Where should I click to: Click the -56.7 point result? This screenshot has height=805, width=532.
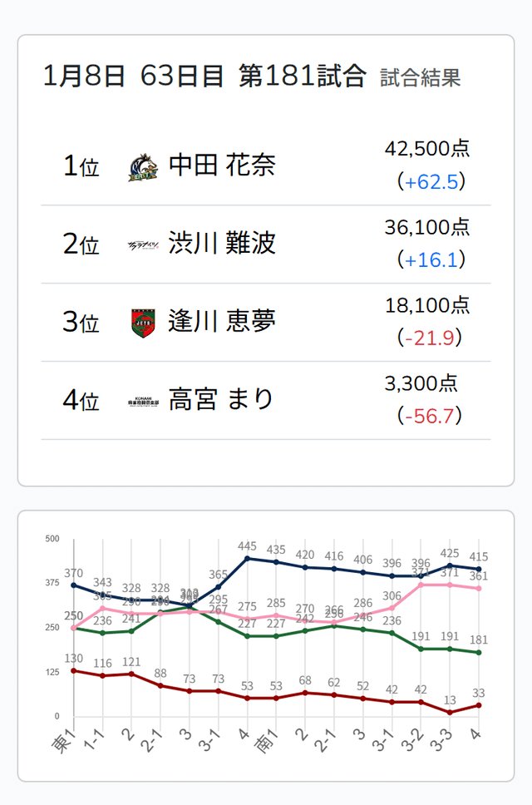(x=431, y=416)
